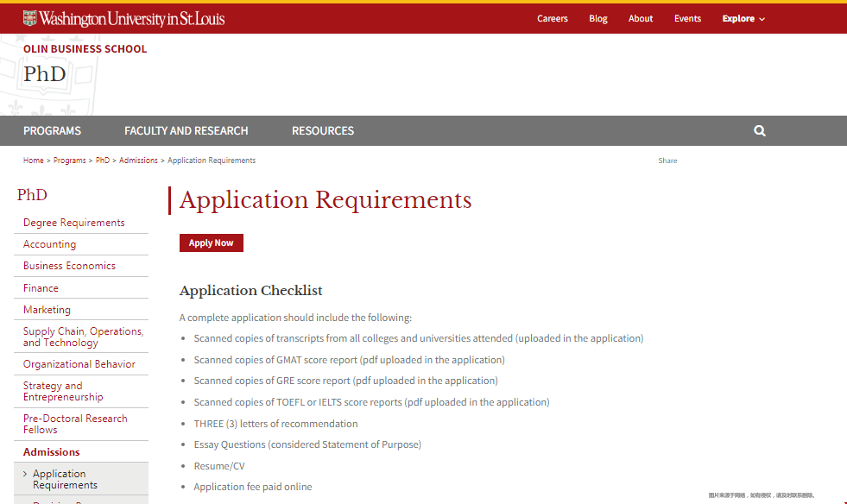Open the Finance sidebar link
The image size is (847, 504).
coord(41,288)
